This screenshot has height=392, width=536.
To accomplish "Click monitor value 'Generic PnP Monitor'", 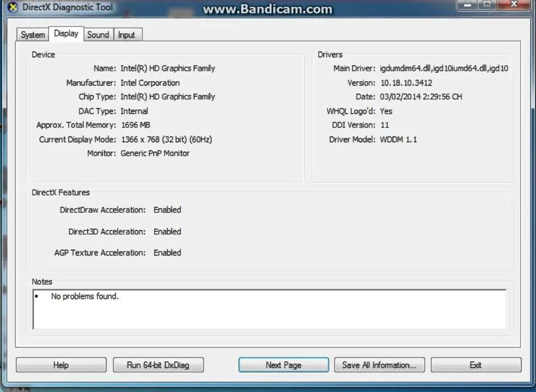I will 155,154.
